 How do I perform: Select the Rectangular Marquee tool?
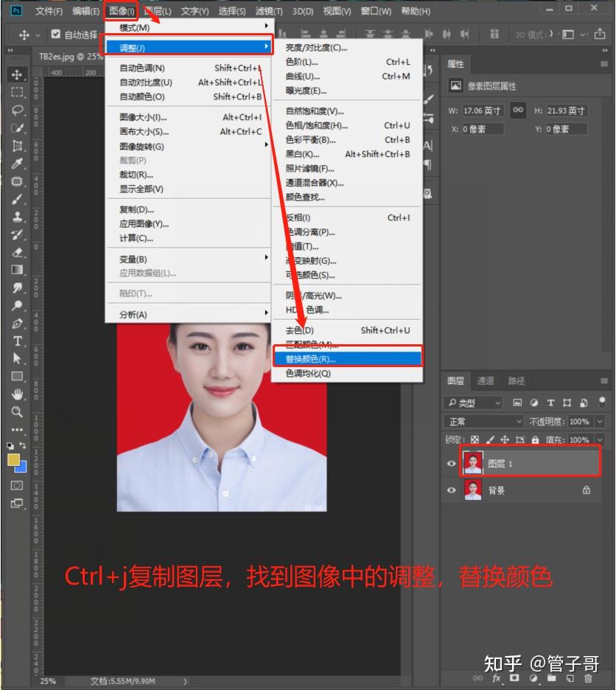[17, 92]
